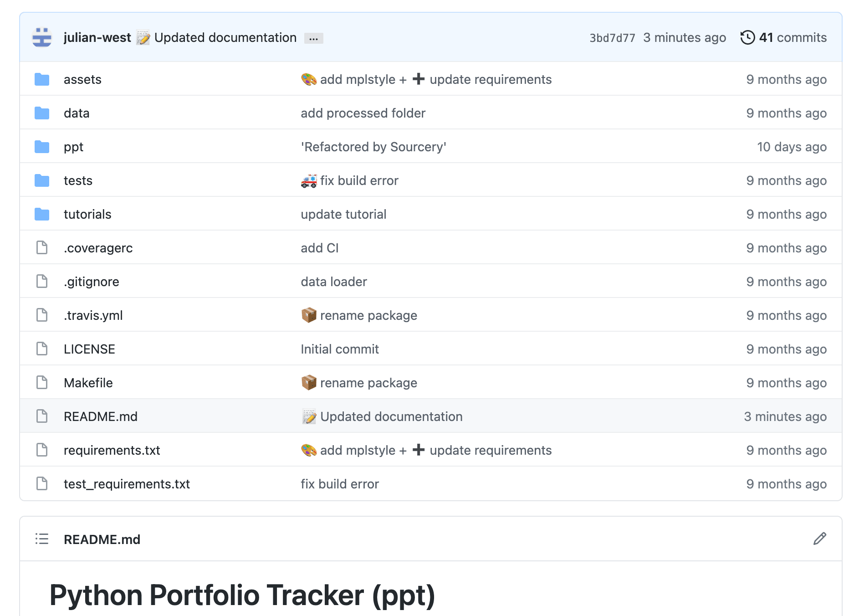The image size is (849, 616).
Task: Click the README.md file icon
Action: point(42,416)
